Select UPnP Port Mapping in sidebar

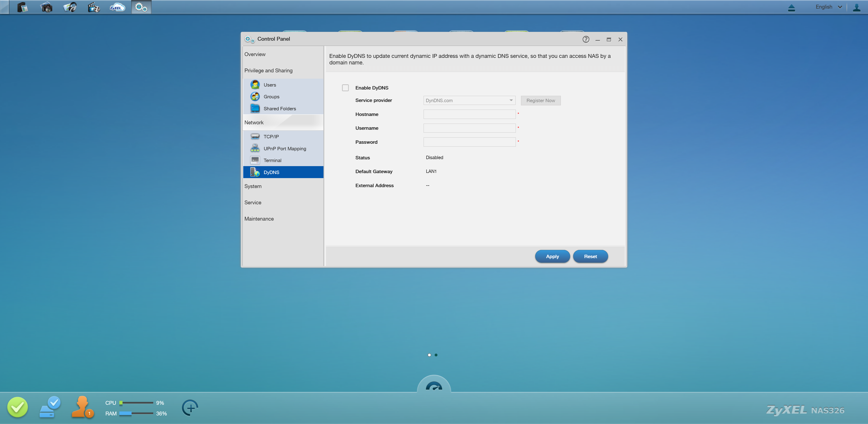(284, 149)
